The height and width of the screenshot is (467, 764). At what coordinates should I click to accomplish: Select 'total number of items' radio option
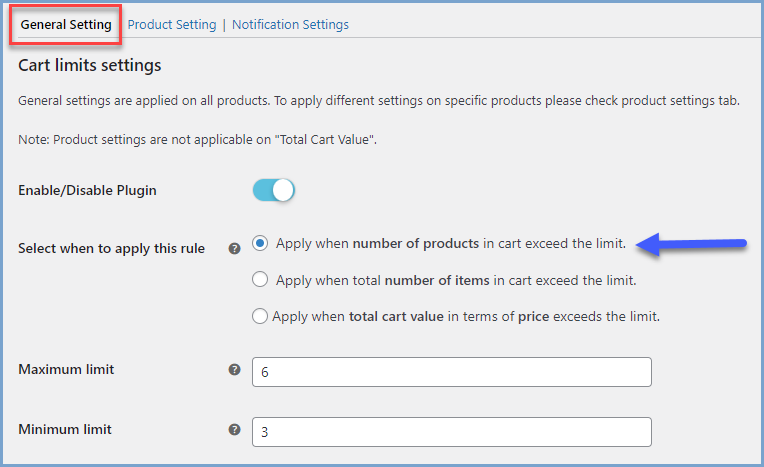click(261, 280)
